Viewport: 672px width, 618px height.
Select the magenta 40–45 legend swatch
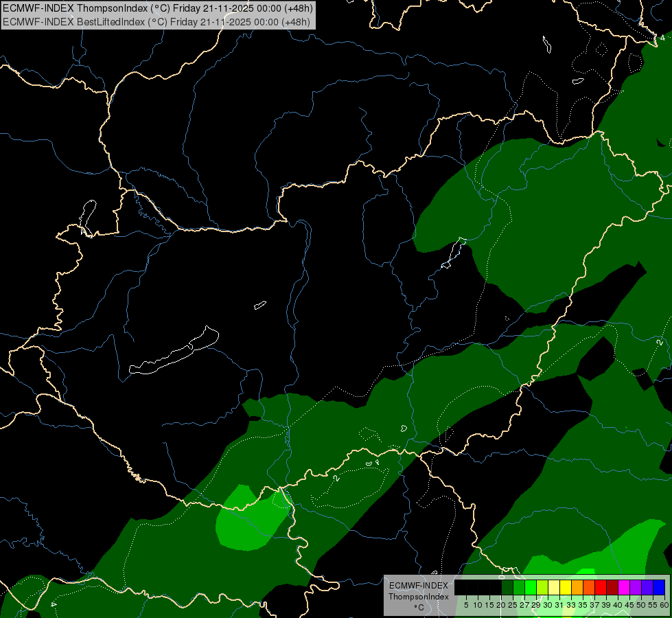click(624, 587)
